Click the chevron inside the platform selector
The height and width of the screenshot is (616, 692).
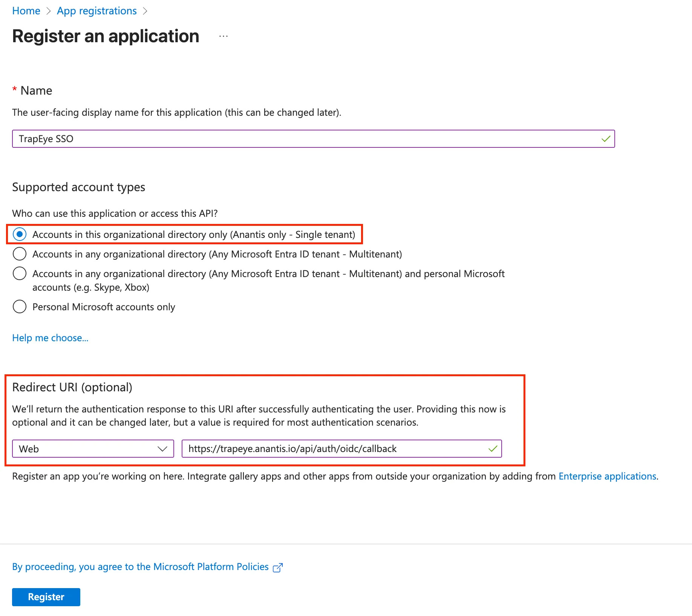pyautogui.click(x=162, y=449)
